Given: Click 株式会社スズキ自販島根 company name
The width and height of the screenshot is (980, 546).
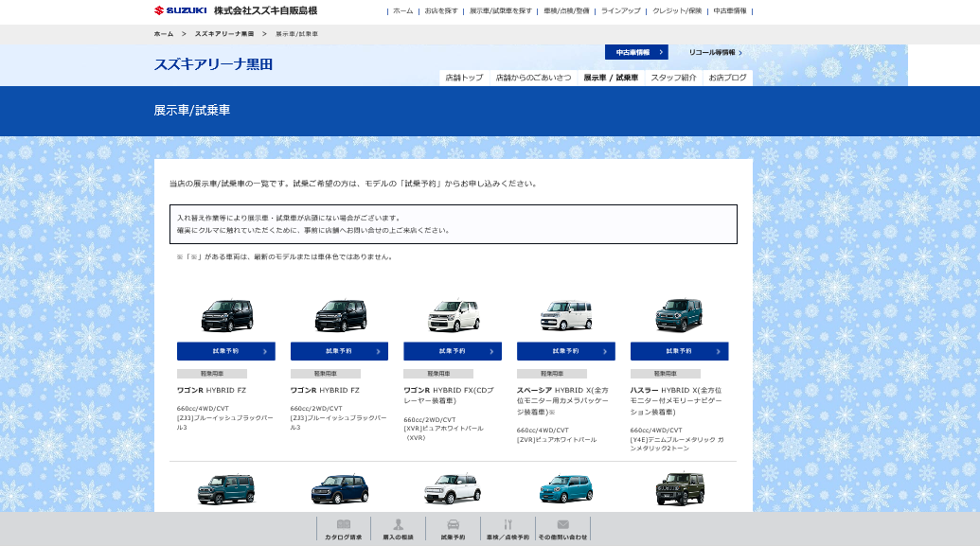Looking at the screenshot, I should coord(266,10).
